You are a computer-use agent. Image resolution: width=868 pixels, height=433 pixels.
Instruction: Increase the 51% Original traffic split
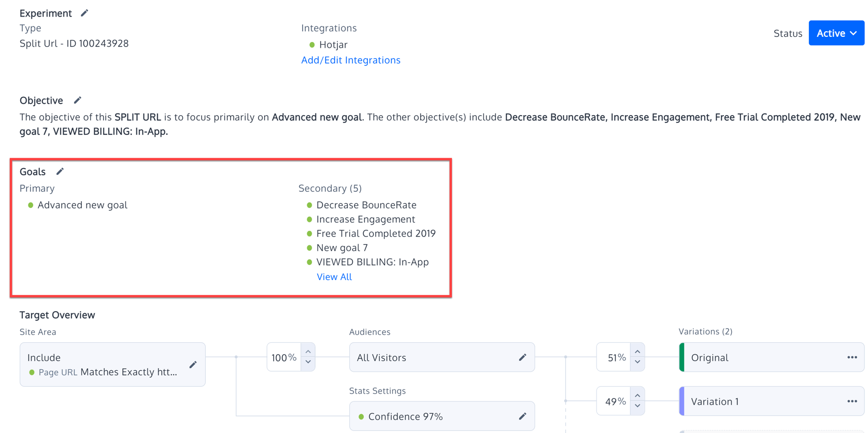point(637,352)
